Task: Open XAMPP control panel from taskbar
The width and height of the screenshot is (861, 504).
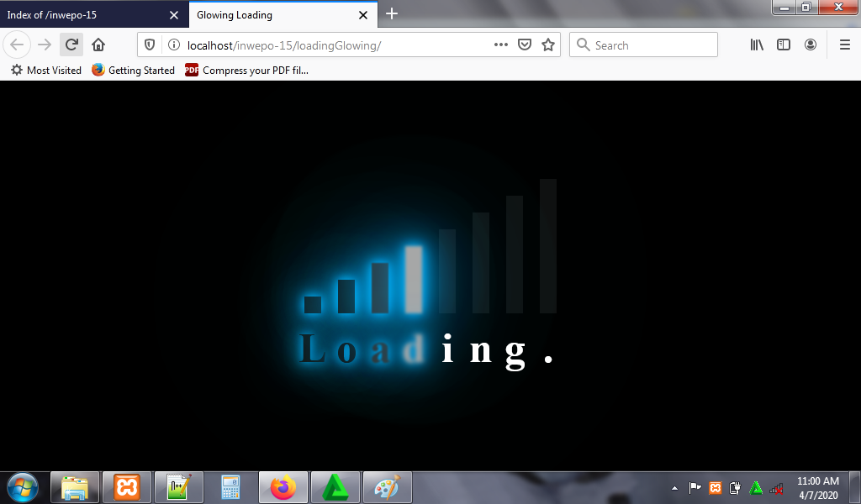Action: (x=127, y=487)
